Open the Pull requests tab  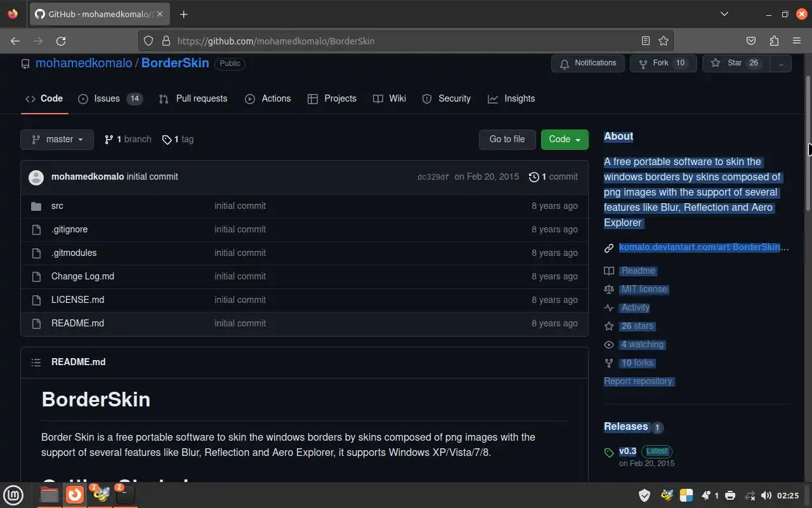pyautogui.click(x=193, y=98)
